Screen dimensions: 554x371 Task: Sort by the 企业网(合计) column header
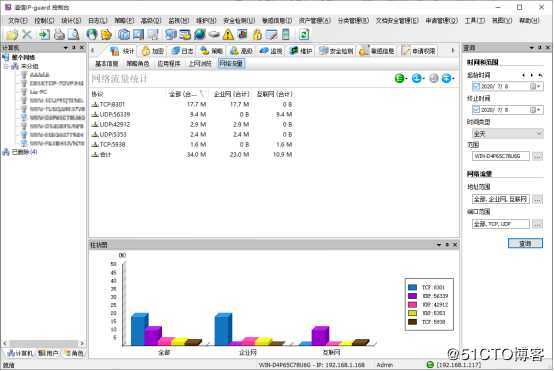tap(231, 94)
